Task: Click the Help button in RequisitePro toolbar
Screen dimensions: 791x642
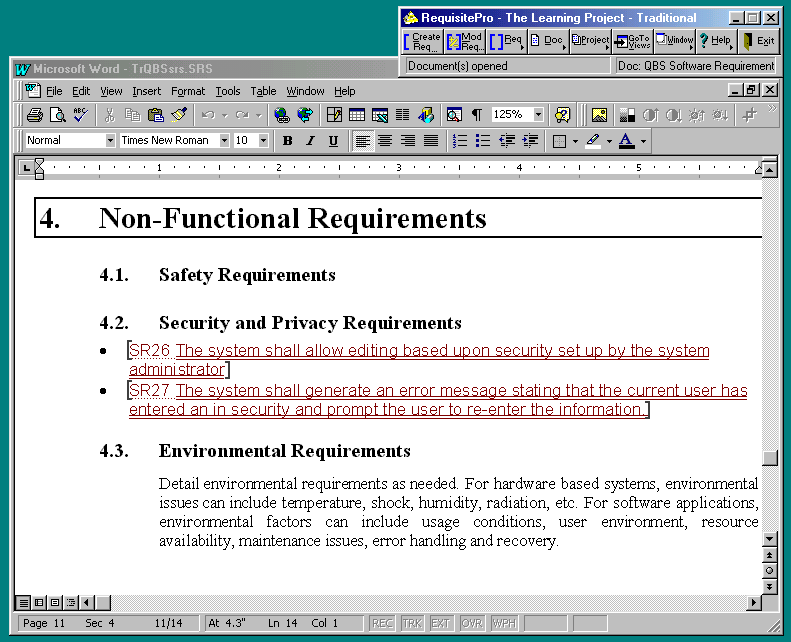Action: click(715, 41)
